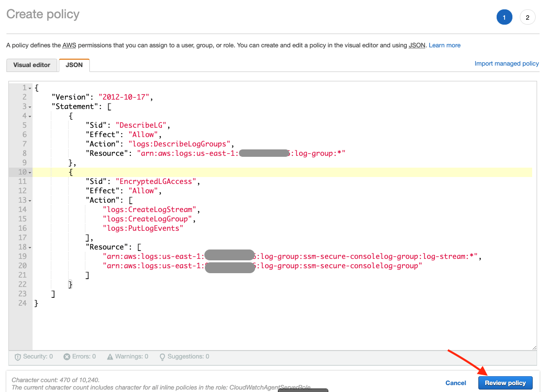545x392 pixels.
Task: Collapse the Action array on line 13
Action: click(29, 200)
